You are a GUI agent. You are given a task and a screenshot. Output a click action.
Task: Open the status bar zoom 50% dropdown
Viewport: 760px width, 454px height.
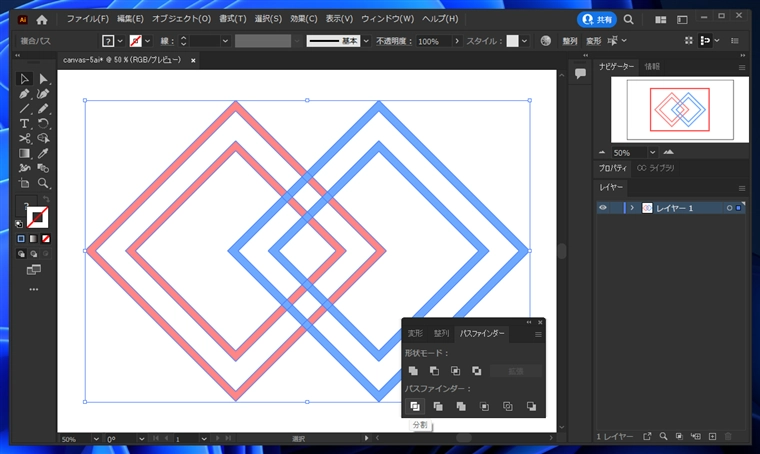point(96,439)
